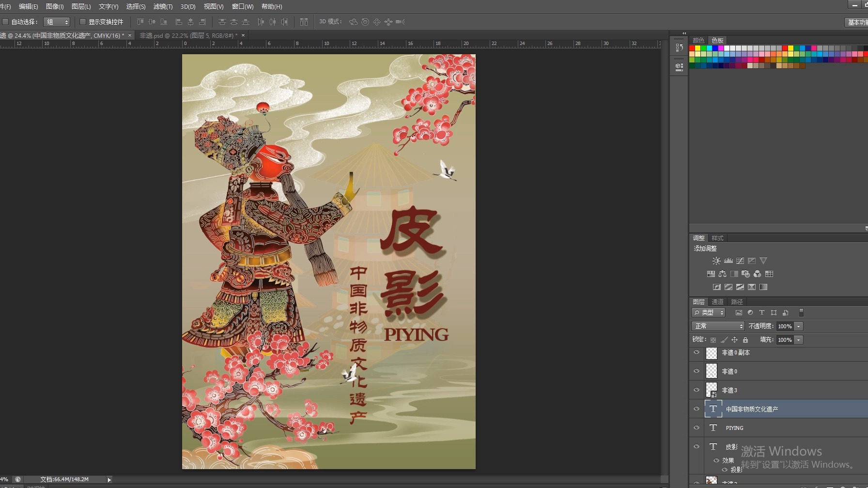This screenshot has width=868, height=488.
Task: Hide the 中国非物质文化遗产 text layer
Action: pos(697,409)
